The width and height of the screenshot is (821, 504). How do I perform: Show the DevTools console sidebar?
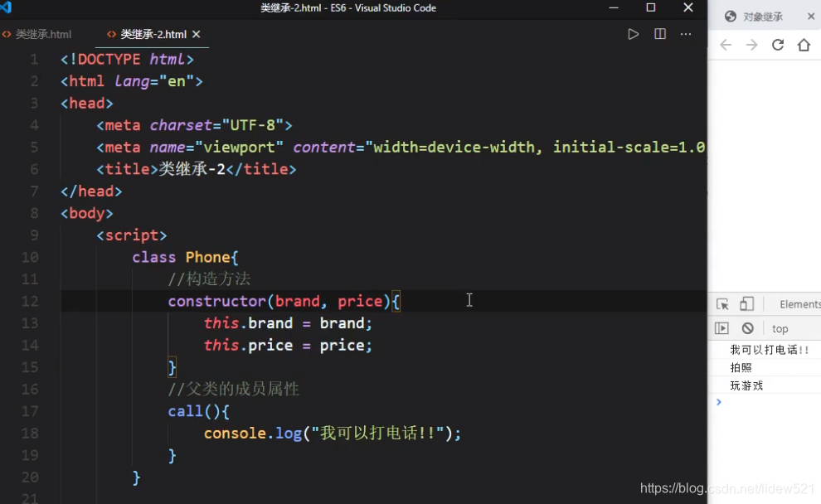pyautogui.click(x=721, y=328)
